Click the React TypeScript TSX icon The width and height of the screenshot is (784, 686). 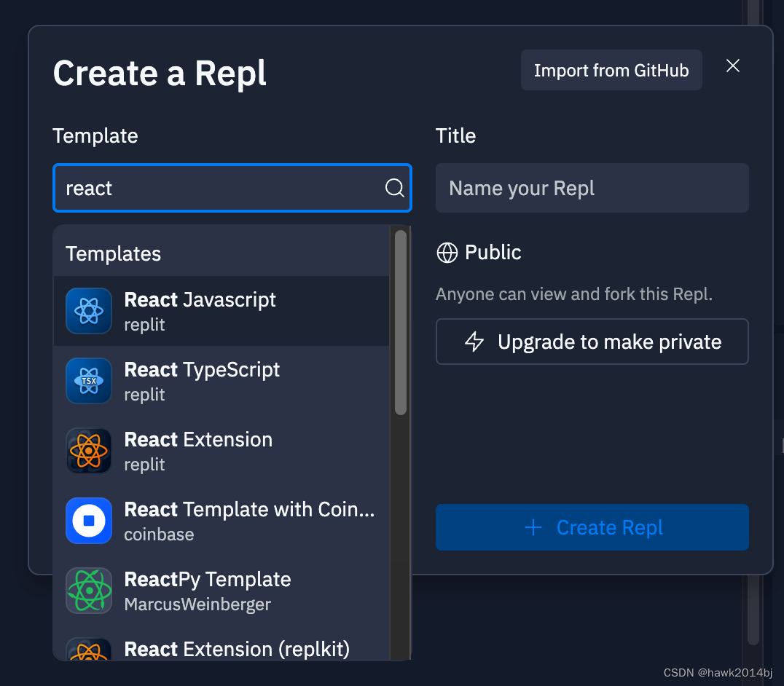(89, 381)
